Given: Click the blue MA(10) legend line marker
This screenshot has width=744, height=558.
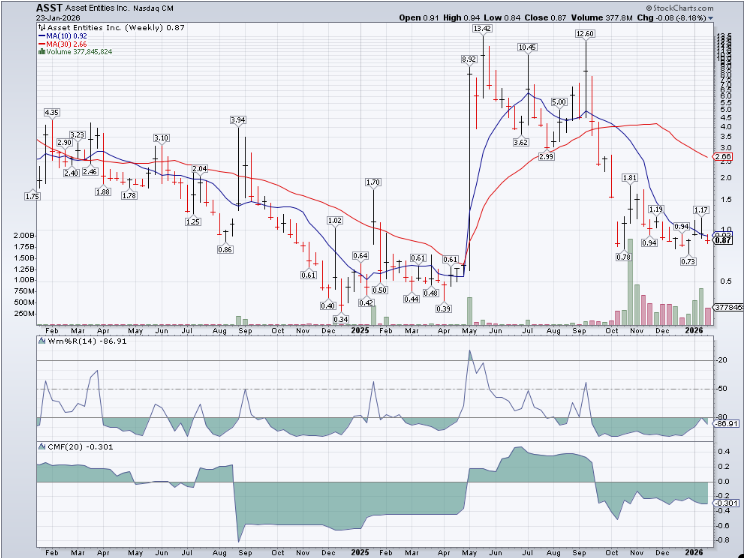Looking at the screenshot, I should (x=40, y=36).
